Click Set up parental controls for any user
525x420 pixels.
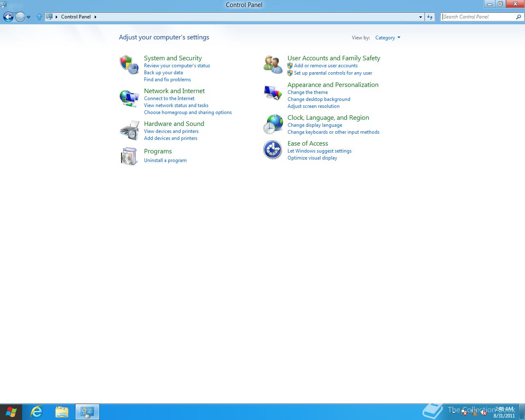[333, 73]
